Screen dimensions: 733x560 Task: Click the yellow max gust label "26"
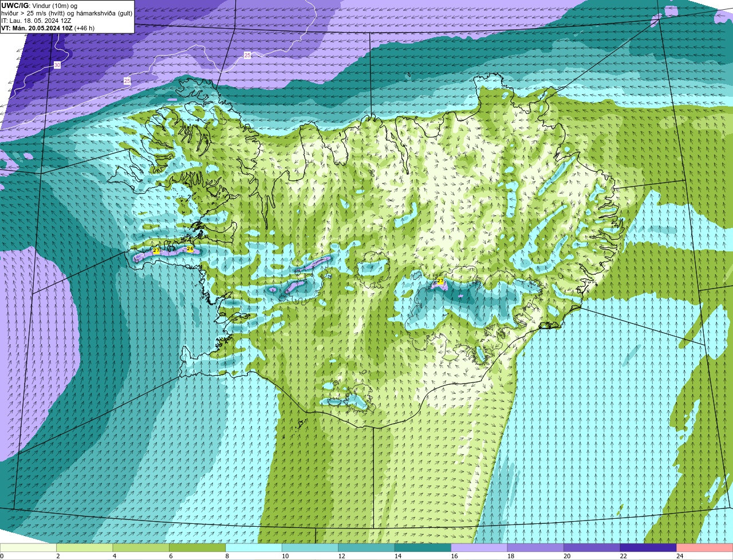tap(190, 249)
